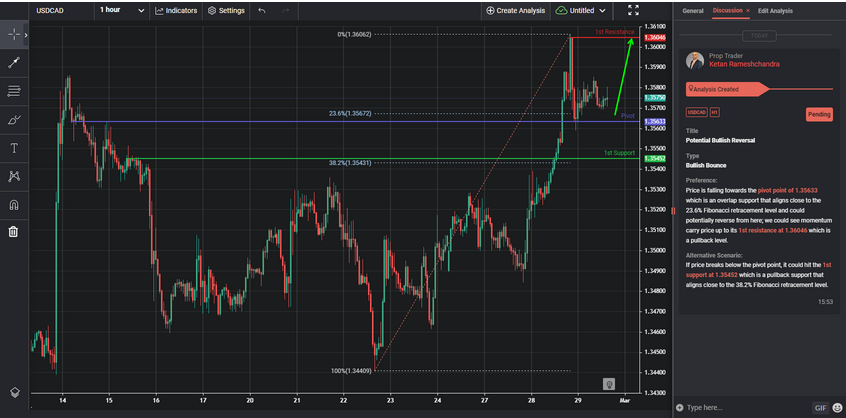Click the pivot point of 1.35633 link
Screen dimensions: 846x418
coord(787,190)
